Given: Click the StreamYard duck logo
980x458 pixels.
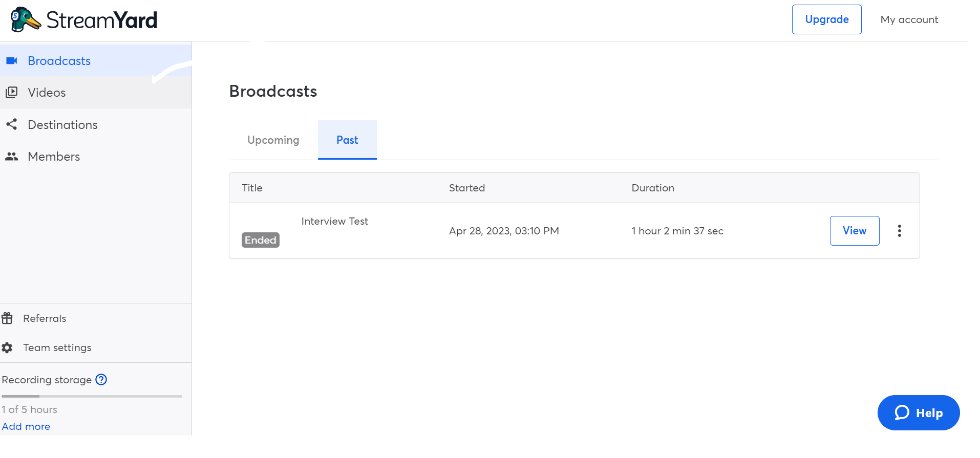Looking at the screenshot, I should 26,20.
